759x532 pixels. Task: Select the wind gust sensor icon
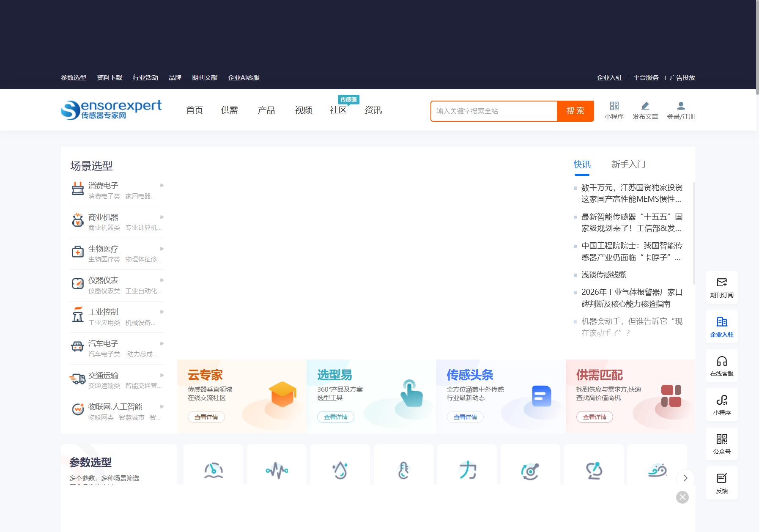point(658,470)
